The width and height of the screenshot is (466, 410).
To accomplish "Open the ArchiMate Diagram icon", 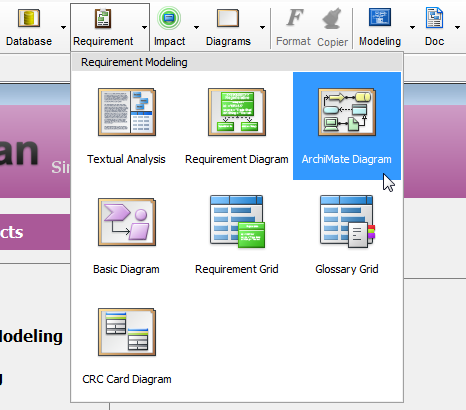I will (x=347, y=112).
